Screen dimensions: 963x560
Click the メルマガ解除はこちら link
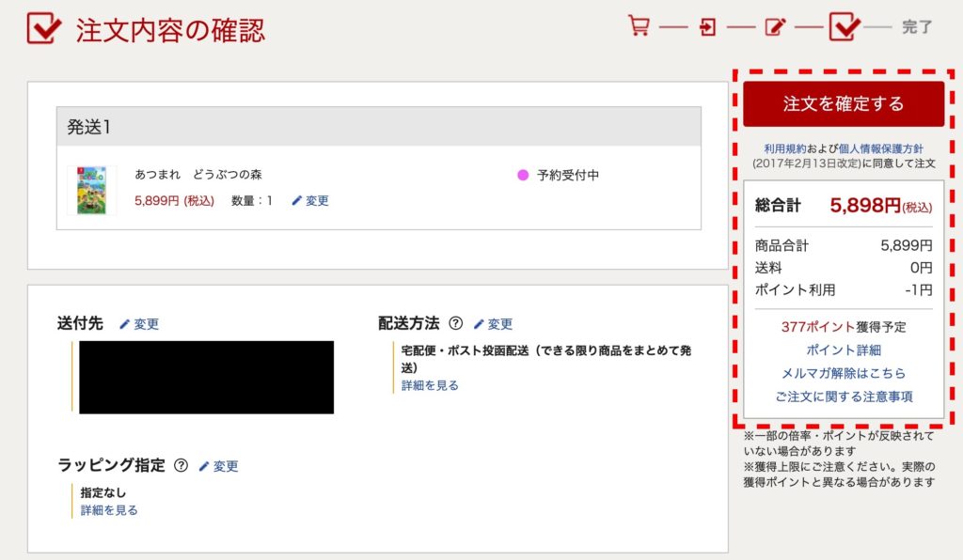pyautogui.click(x=844, y=373)
